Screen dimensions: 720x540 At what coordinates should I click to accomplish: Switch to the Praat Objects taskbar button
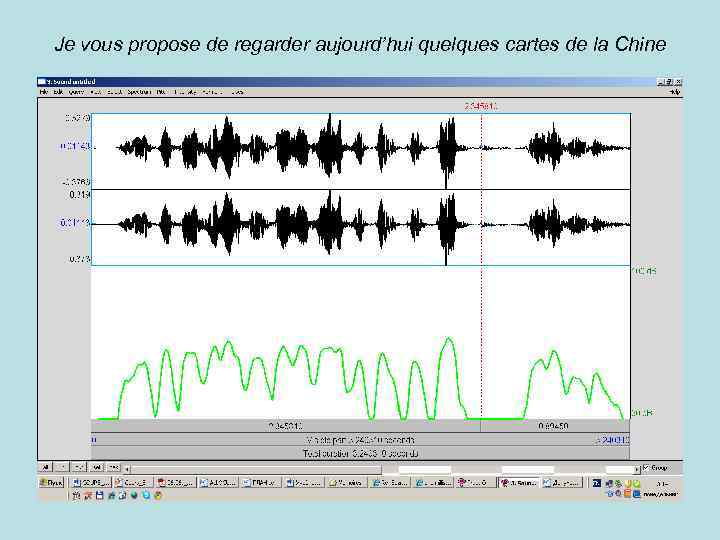click(474, 483)
